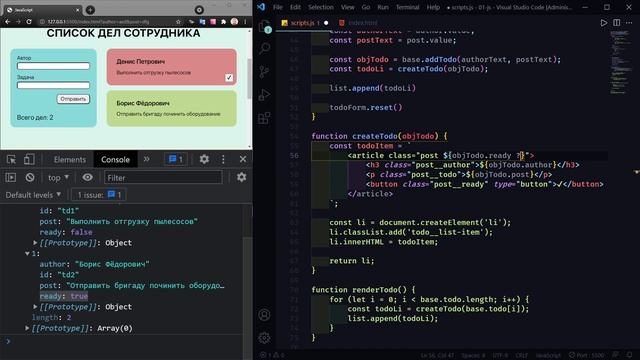640x360 pixels.
Task: Select the DevTools inspect element picker
Action: pyautogui.click(x=11, y=159)
